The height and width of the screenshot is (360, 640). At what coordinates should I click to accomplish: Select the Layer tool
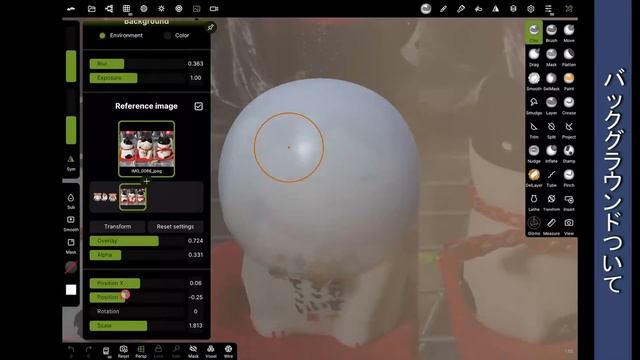(551, 105)
